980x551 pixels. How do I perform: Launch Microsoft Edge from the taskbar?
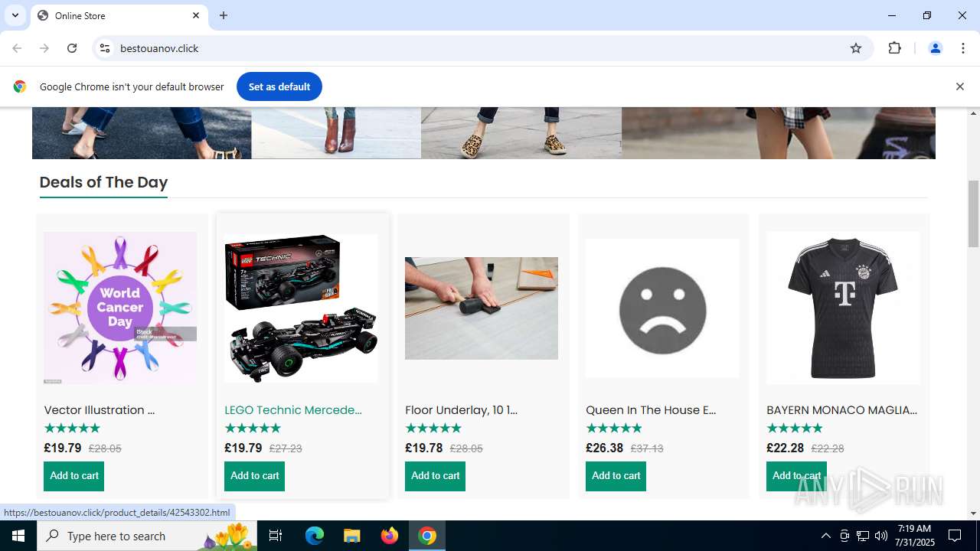click(x=315, y=536)
